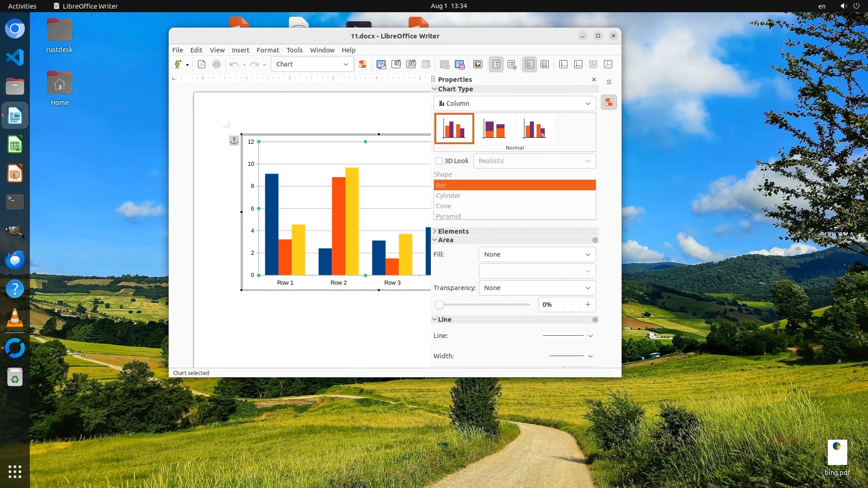Open the Column chart type dropdown
868x488 pixels.
pyautogui.click(x=514, y=103)
